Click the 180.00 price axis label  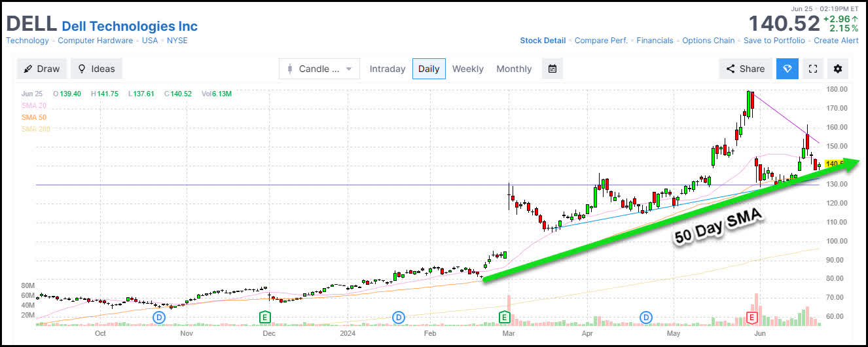pyautogui.click(x=837, y=89)
